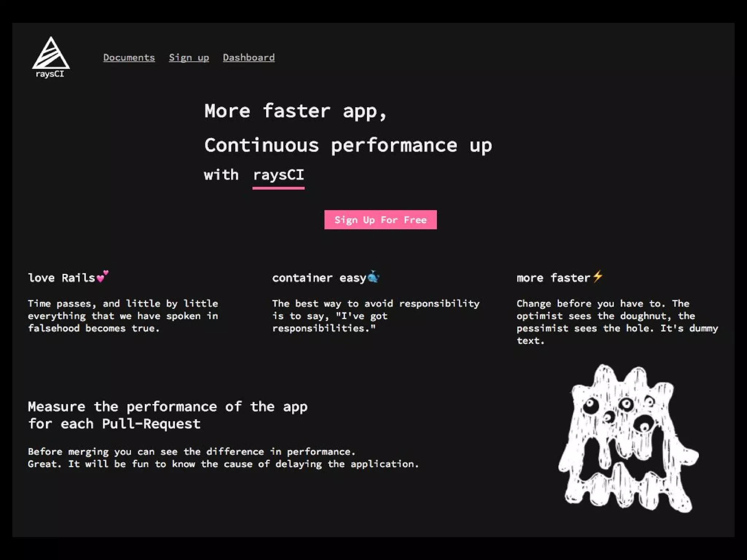Click the container easy heading

[318, 278]
